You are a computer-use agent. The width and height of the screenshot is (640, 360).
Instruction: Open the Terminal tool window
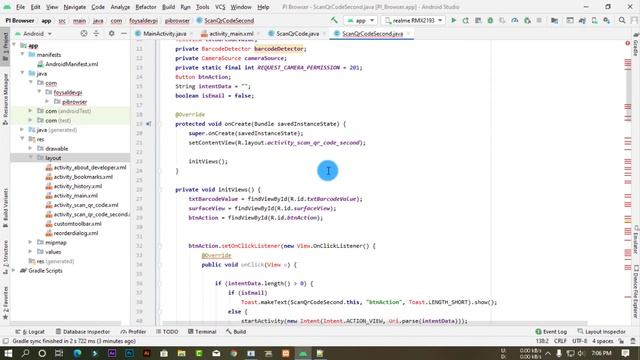click(x=202, y=331)
